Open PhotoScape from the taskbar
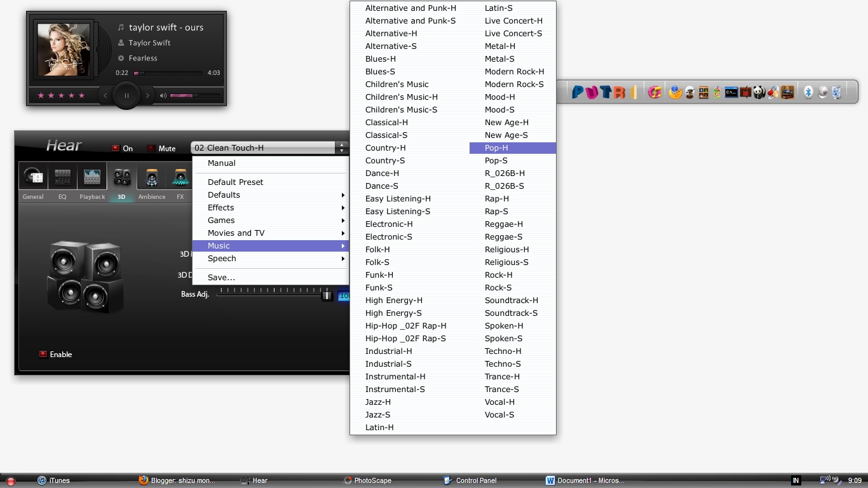The image size is (868, 488). [x=367, y=480]
